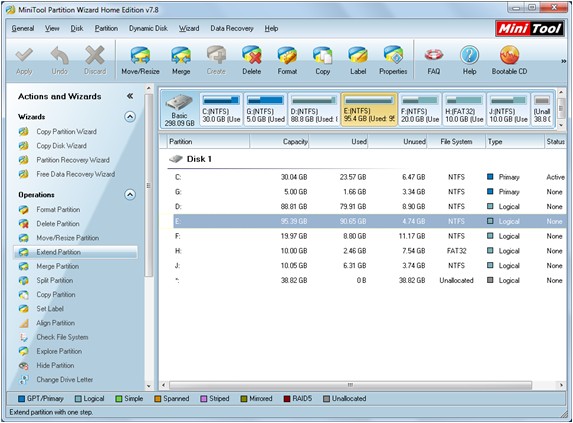
Task: Click Format Partition in the Operations list
Action: click(x=58, y=210)
